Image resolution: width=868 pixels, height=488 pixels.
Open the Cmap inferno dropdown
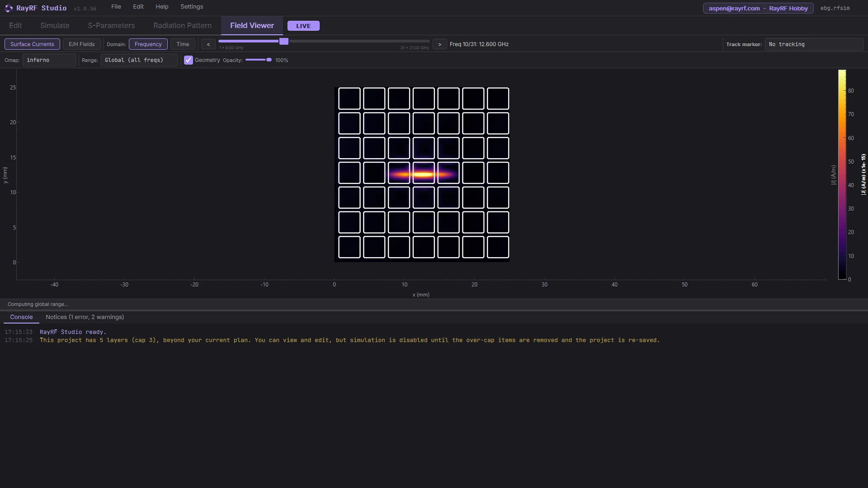click(x=49, y=60)
